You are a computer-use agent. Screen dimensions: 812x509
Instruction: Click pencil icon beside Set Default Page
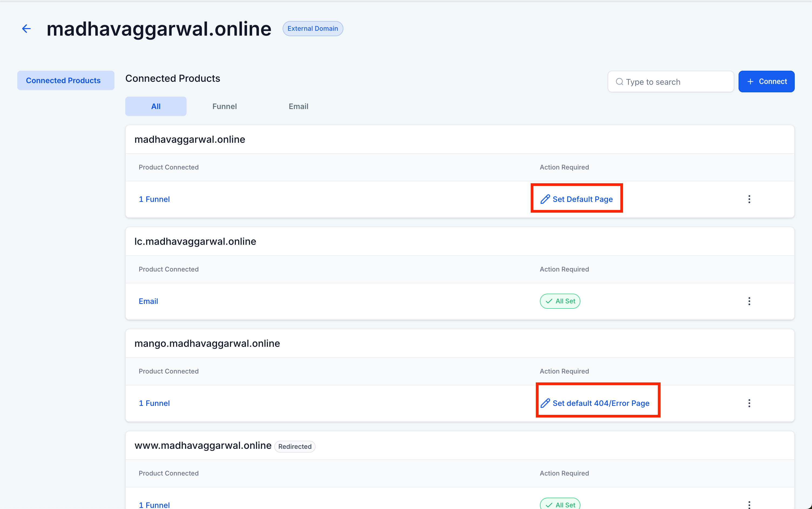[545, 199]
